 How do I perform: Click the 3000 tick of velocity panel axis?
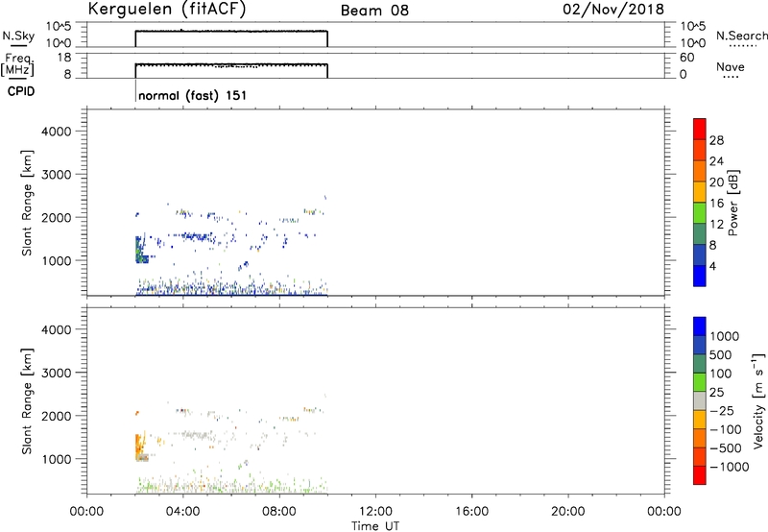point(56,373)
